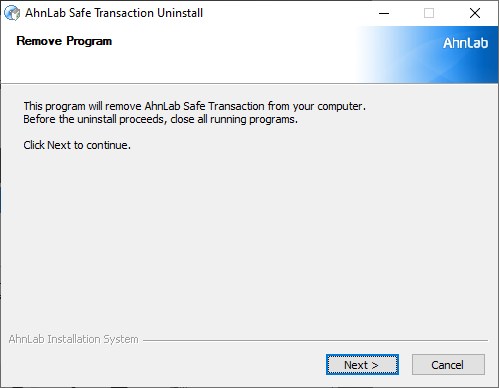Click the blue gradient banner area
The height and width of the screenshot is (388, 499).
[x=428, y=55]
